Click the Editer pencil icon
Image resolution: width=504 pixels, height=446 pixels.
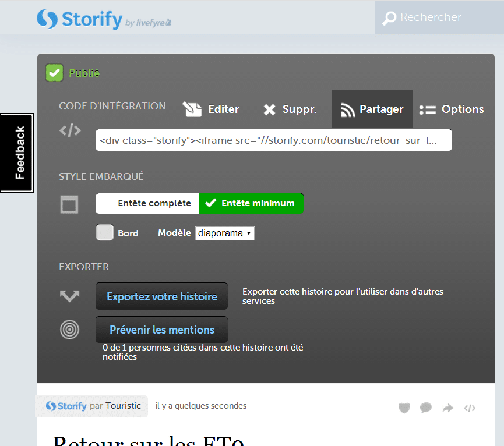[x=192, y=109]
